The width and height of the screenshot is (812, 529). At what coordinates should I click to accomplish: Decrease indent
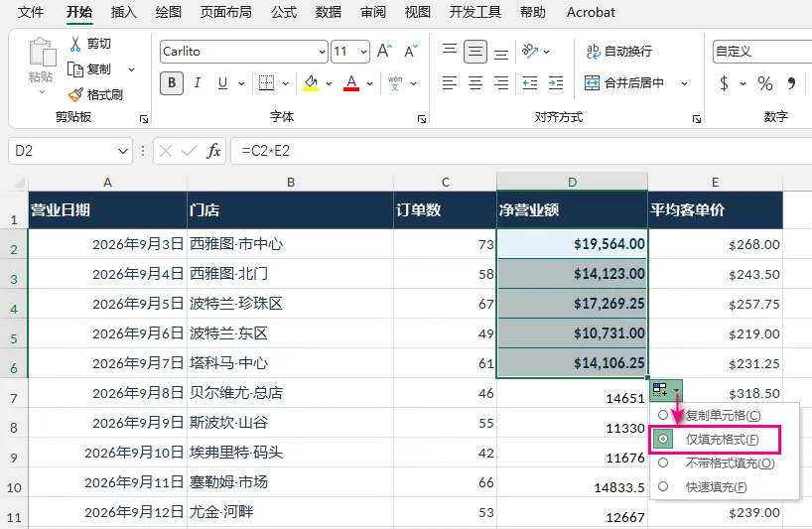[530, 83]
